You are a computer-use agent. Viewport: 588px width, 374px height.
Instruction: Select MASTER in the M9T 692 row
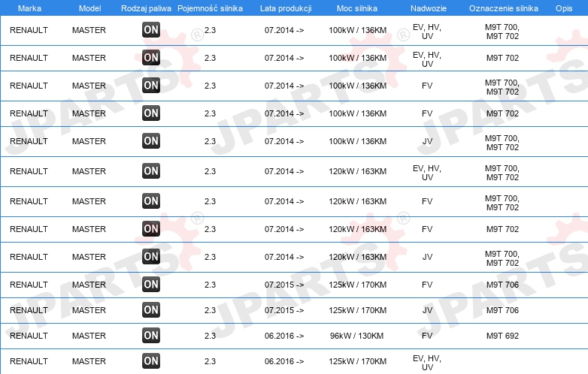tap(89, 336)
